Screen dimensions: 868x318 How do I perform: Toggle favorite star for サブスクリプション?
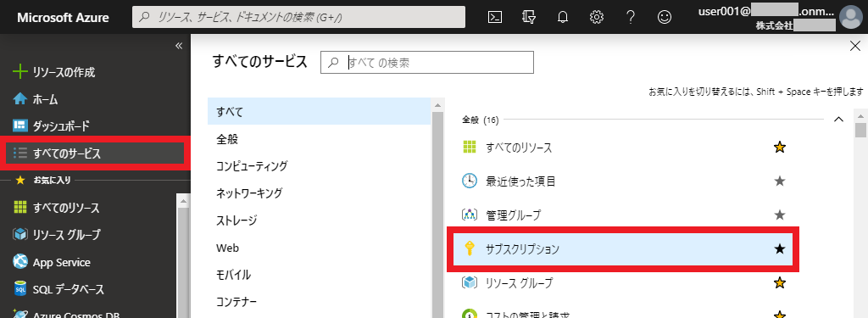coord(780,249)
